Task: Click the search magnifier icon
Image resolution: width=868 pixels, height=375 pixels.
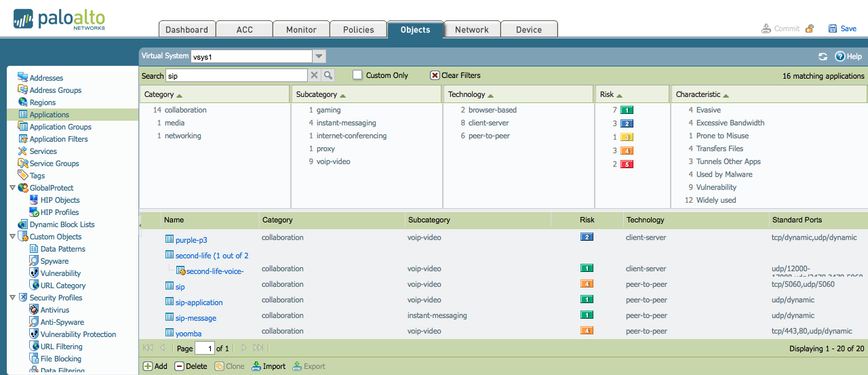Action: (328, 75)
